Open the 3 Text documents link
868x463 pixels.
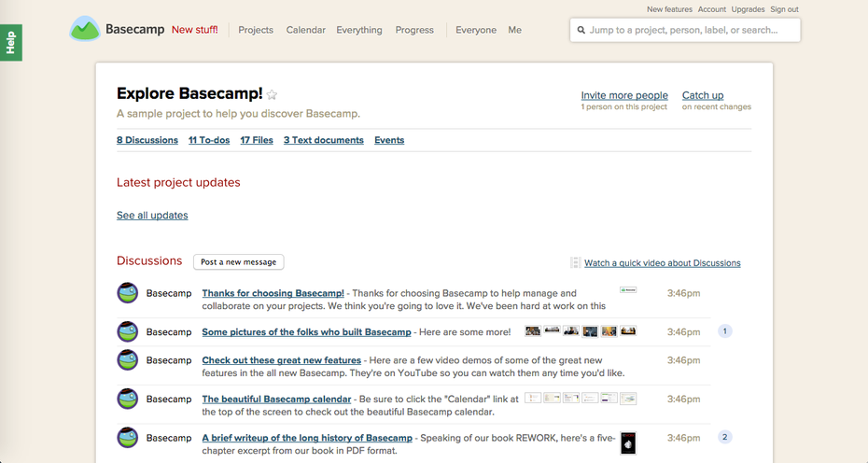pos(324,140)
